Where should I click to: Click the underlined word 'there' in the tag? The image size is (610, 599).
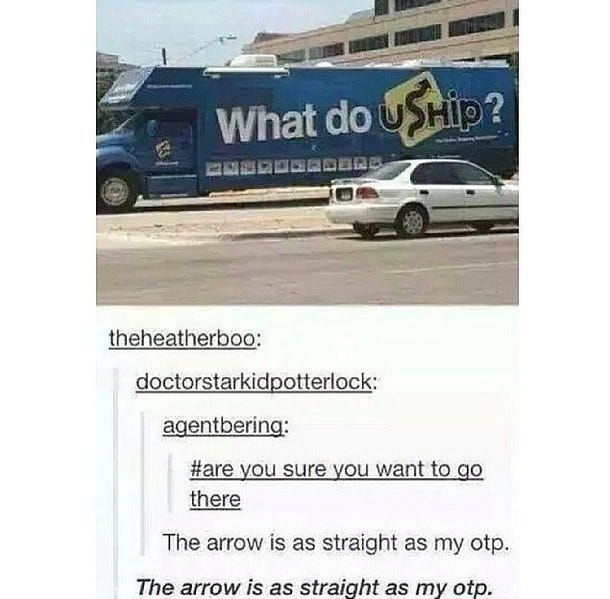(x=215, y=499)
